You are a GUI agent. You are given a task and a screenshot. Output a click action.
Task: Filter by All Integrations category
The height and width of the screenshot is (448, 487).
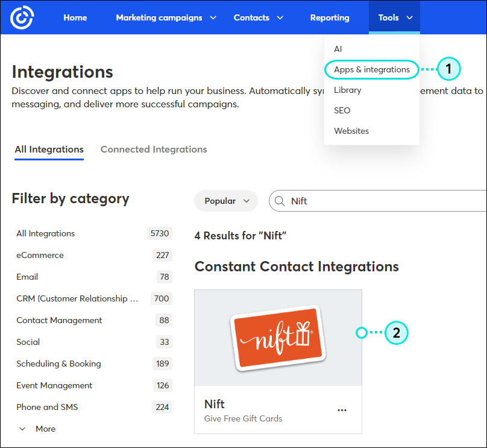(94, 233)
